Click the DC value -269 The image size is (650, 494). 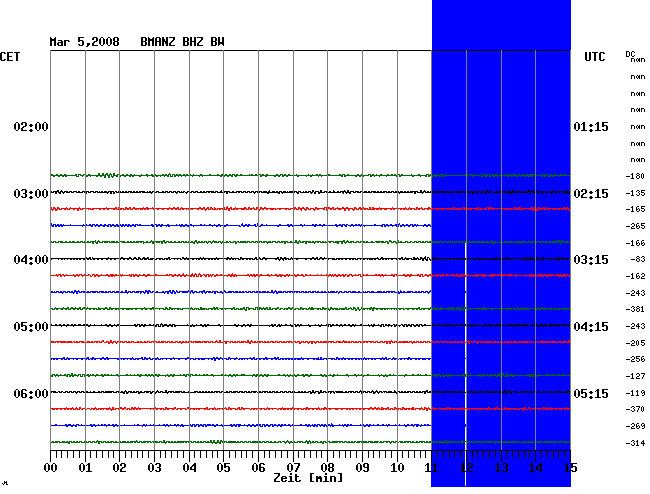(635, 426)
